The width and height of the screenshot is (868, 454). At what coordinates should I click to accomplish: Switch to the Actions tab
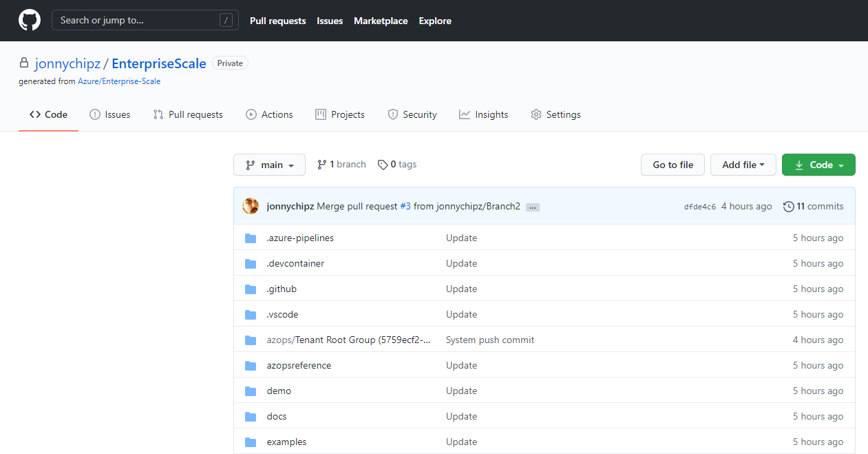(269, 114)
